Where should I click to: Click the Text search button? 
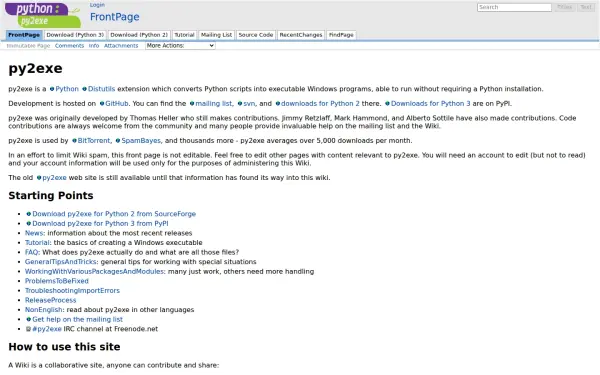[586, 7]
